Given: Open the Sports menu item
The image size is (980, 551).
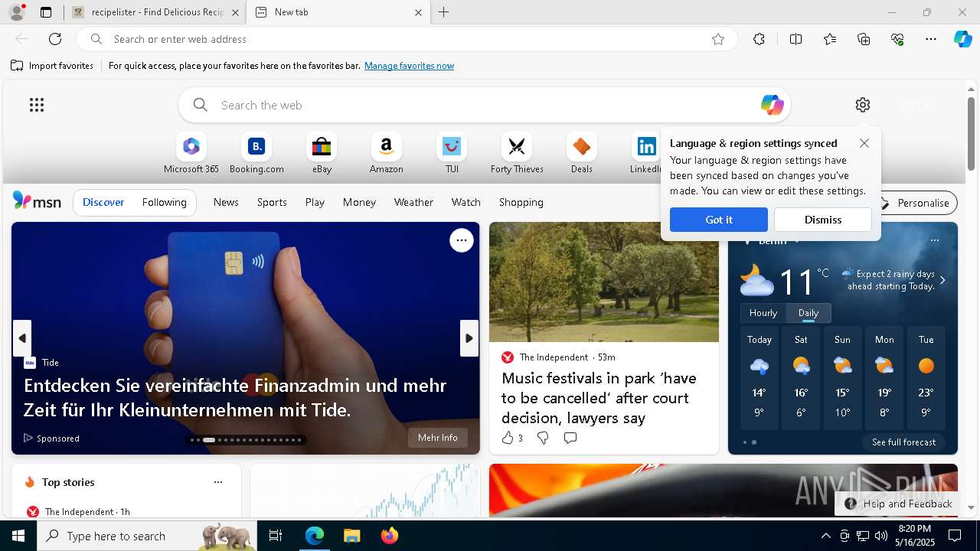Looking at the screenshot, I should pyautogui.click(x=272, y=202).
